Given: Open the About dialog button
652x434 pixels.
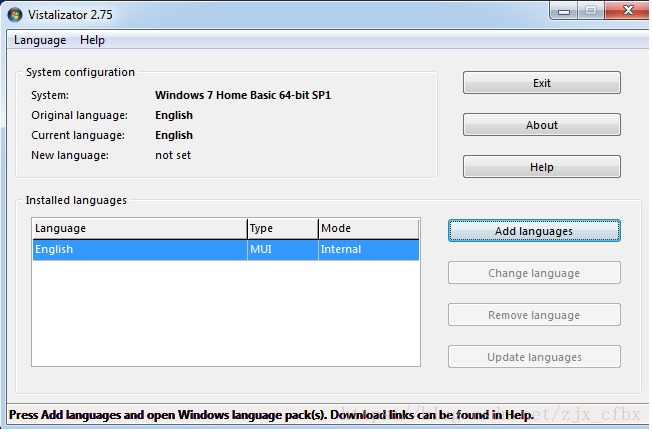Looking at the screenshot, I should pyautogui.click(x=541, y=125).
